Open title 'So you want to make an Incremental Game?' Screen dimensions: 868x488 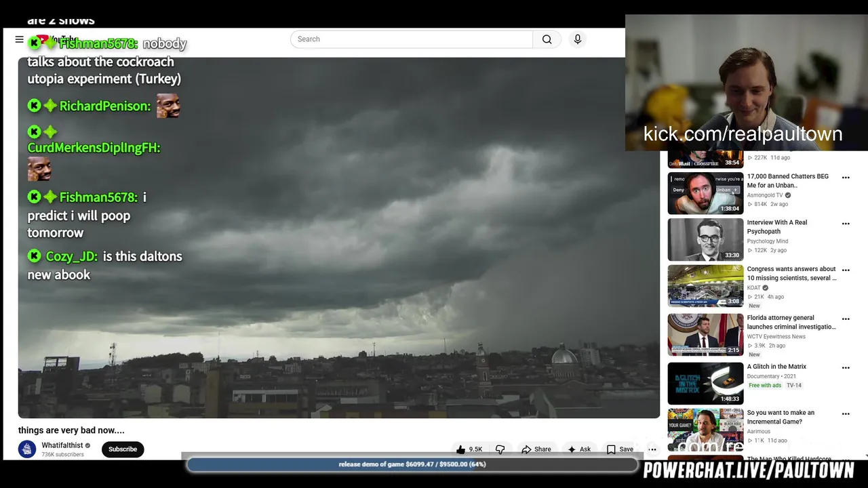(x=781, y=417)
